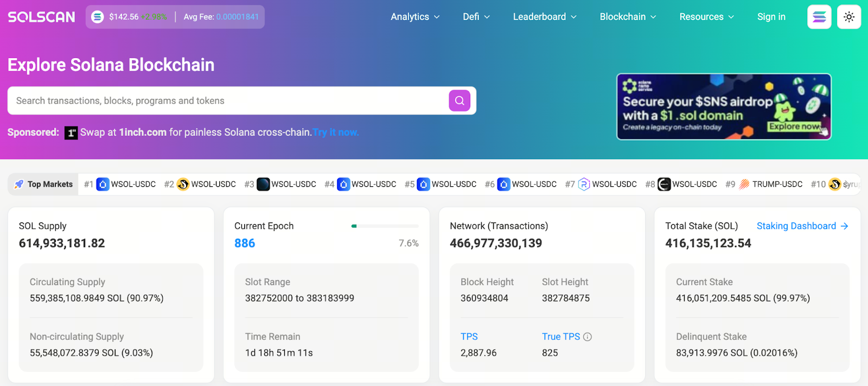Click Block Height value 360934804
This screenshot has width=868, height=386.
click(484, 298)
